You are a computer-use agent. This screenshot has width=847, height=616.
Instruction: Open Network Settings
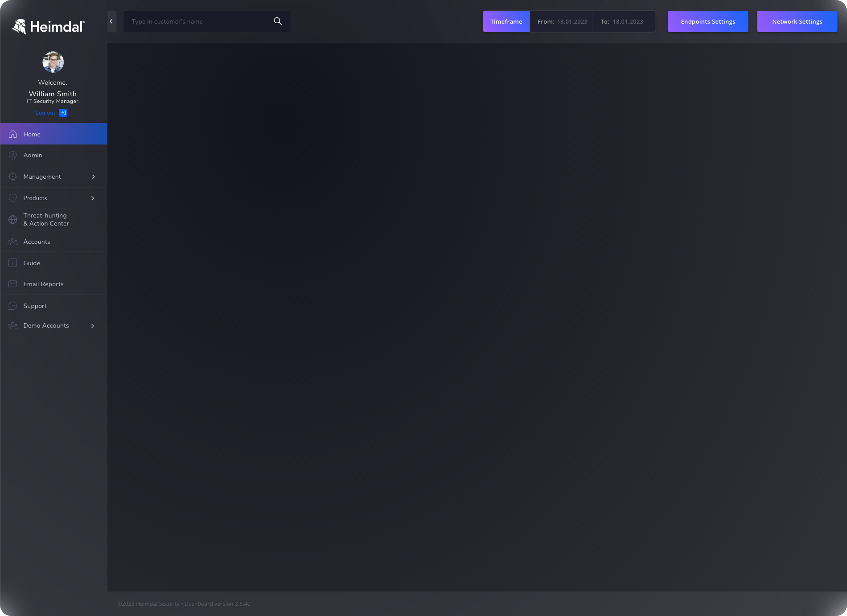point(797,21)
